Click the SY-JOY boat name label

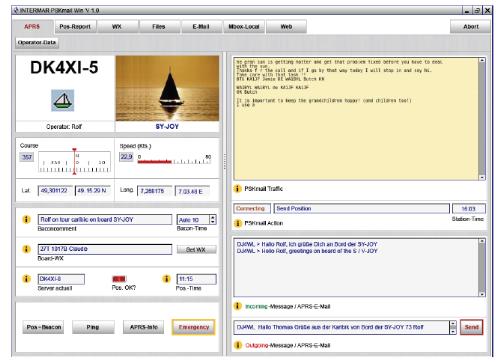click(x=167, y=127)
